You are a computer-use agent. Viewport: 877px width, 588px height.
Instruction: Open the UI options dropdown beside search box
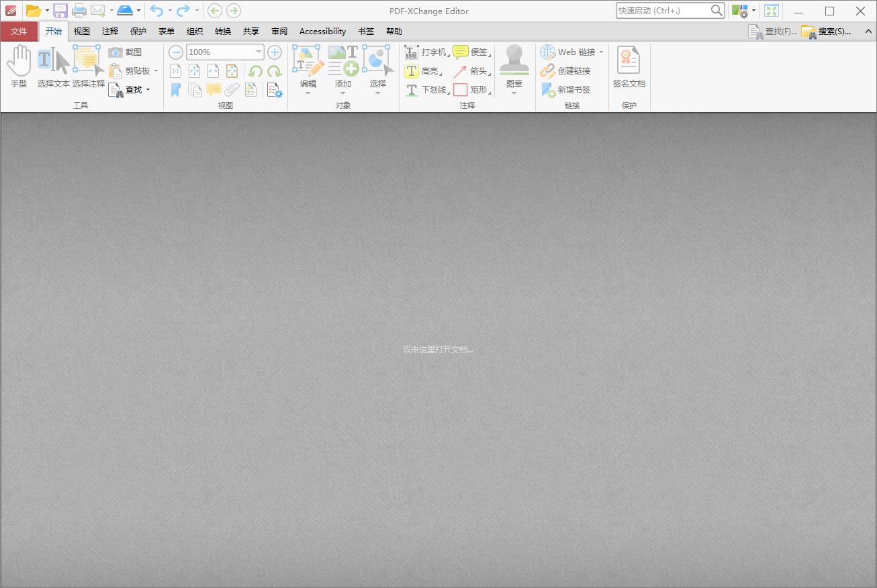coord(754,11)
